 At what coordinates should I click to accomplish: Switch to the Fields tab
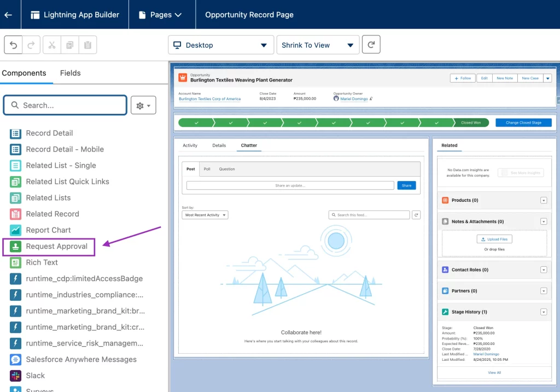coord(70,73)
